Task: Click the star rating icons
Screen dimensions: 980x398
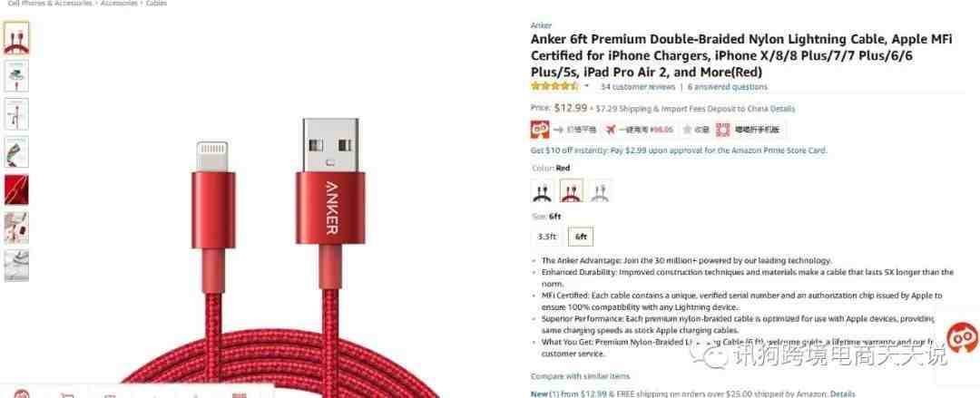Action: [554, 86]
